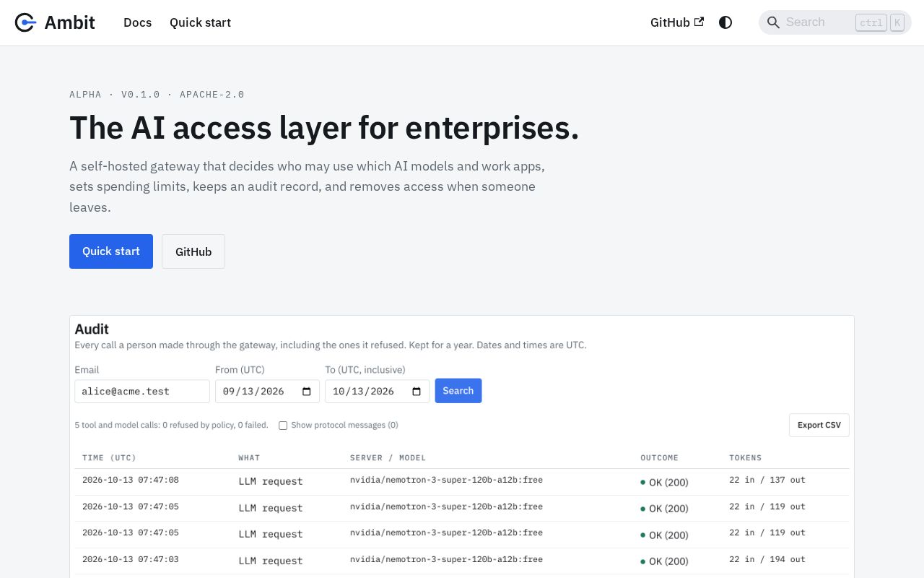This screenshot has height=578, width=924.
Task: Open the Quick start nav item
Action: (200, 22)
